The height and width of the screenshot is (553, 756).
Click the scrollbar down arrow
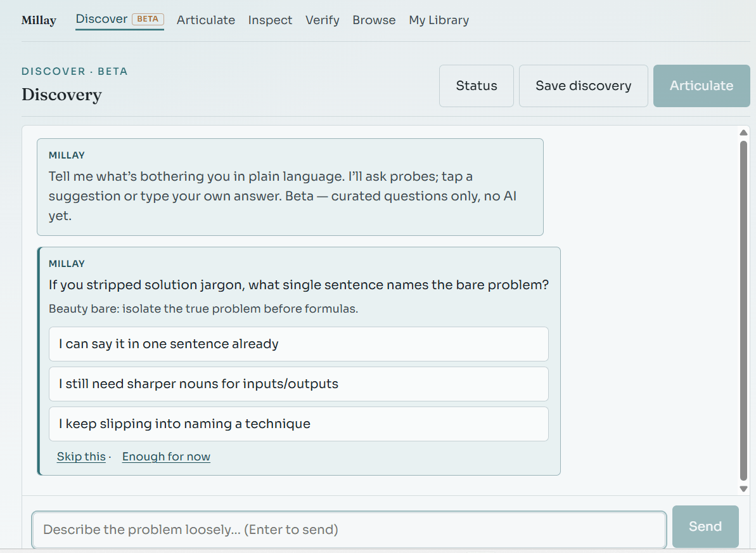pyautogui.click(x=743, y=489)
